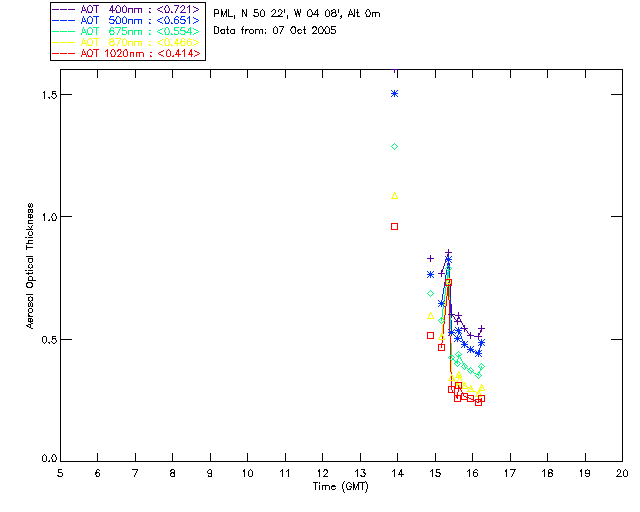Click the x-axis tick label 6

coord(98,473)
